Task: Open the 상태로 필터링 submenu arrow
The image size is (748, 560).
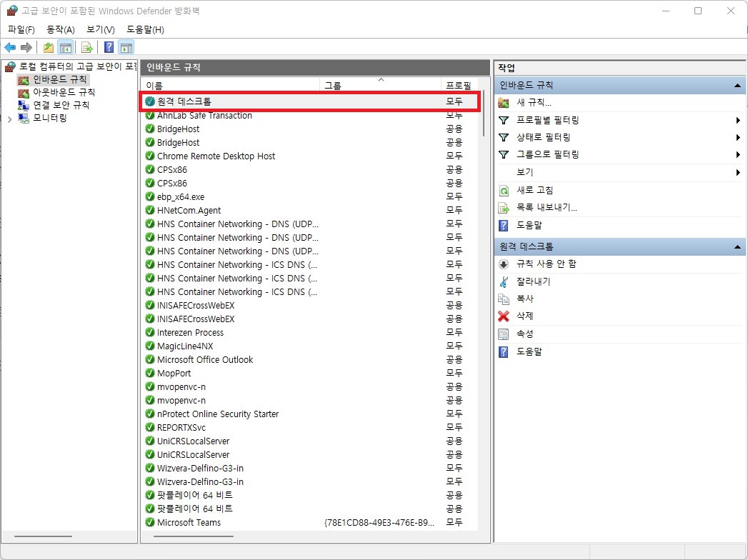Action: 738,137
